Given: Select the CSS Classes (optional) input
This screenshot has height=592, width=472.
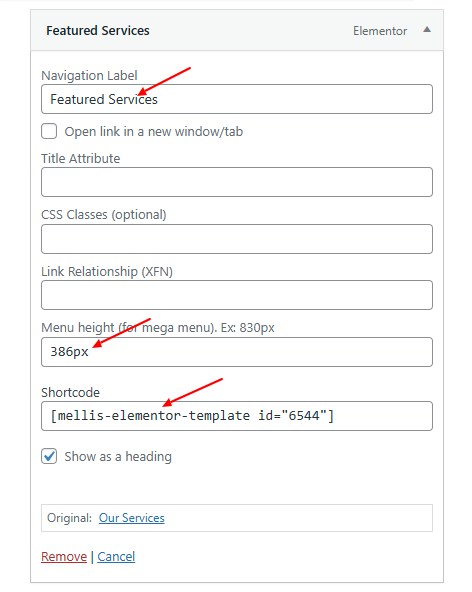Looking at the screenshot, I should coord(237,239).
